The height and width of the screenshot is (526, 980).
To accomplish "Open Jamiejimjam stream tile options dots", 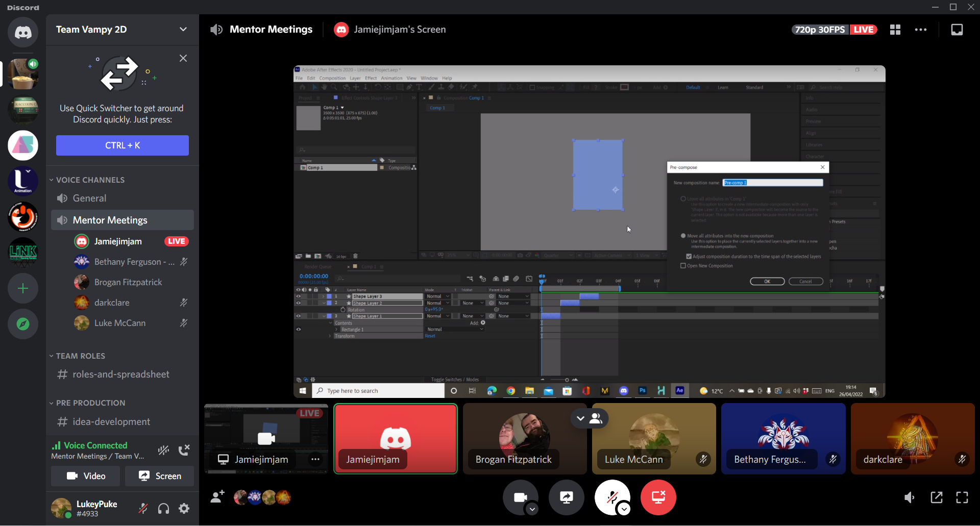I will coord(315,459).
